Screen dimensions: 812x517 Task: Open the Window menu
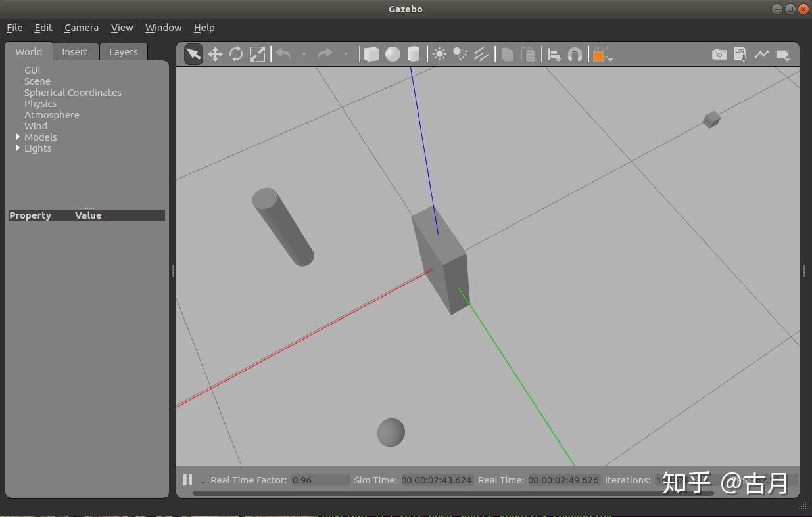[x=163, y=28]
